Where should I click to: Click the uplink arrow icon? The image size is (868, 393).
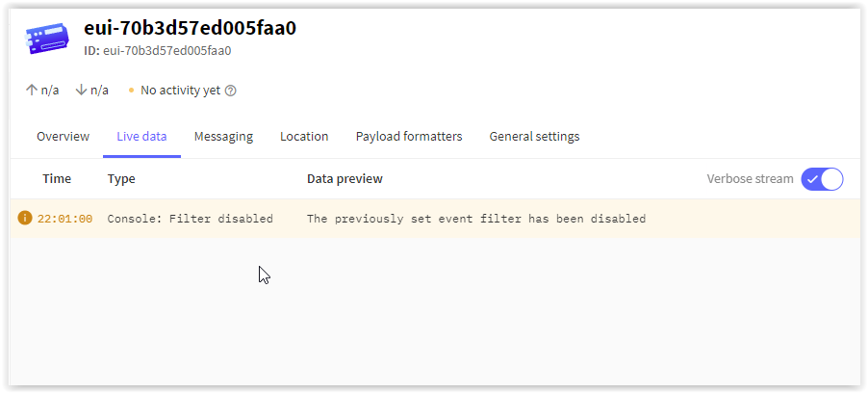(32, 90)
